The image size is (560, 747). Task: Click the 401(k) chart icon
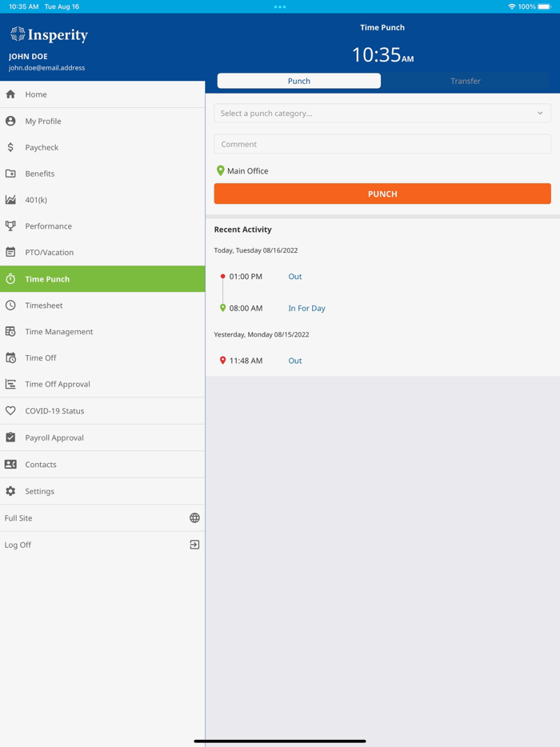tap(10, 200)
